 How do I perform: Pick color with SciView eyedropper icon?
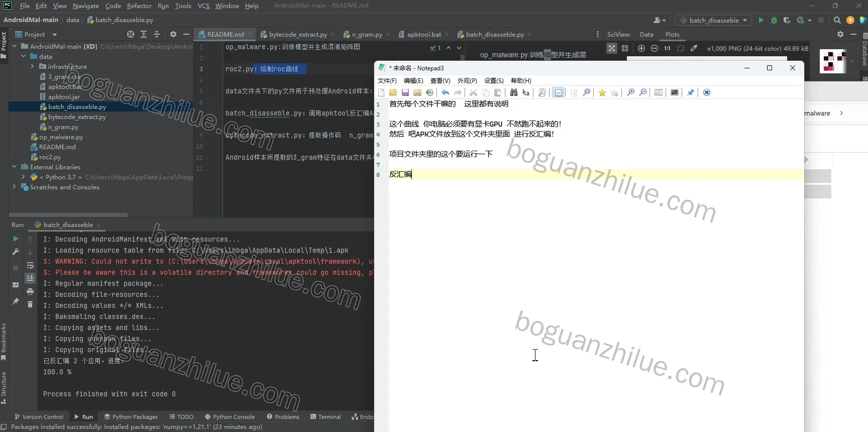(x=694, y=48)
